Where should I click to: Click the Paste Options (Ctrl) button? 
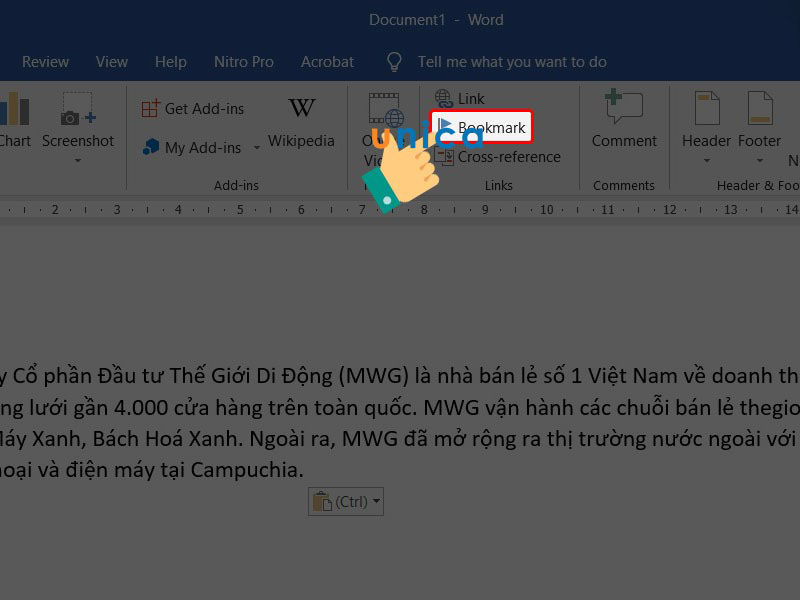tap(345, 502)
